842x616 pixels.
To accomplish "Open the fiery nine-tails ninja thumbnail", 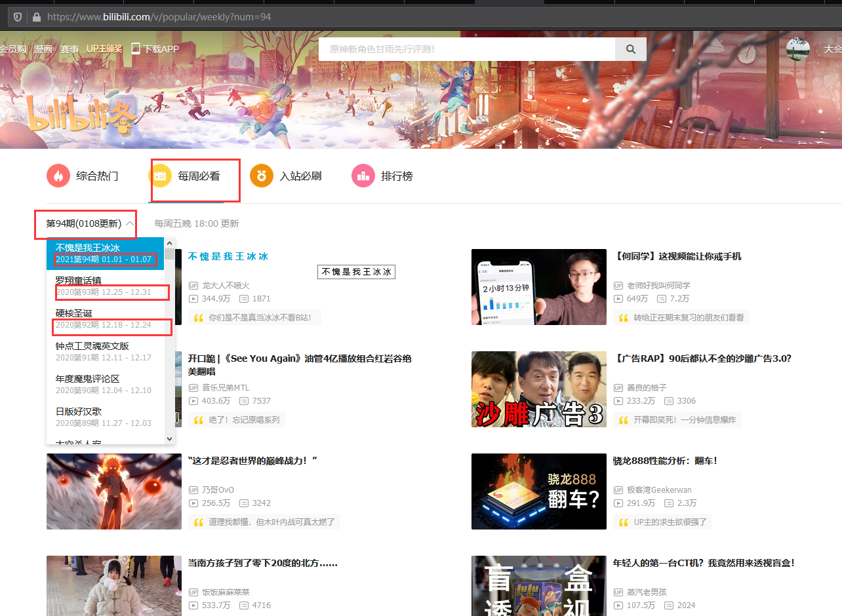I will (114, 491).
